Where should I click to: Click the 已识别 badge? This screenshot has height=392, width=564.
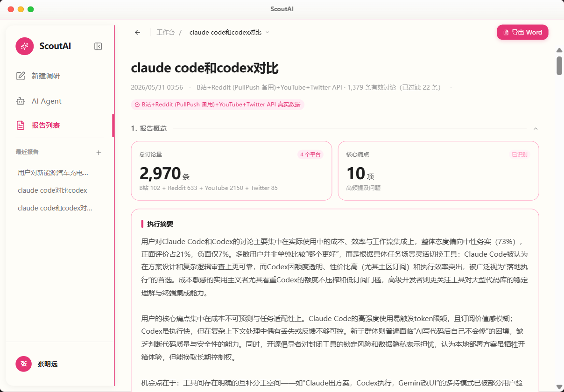point(520,154)
